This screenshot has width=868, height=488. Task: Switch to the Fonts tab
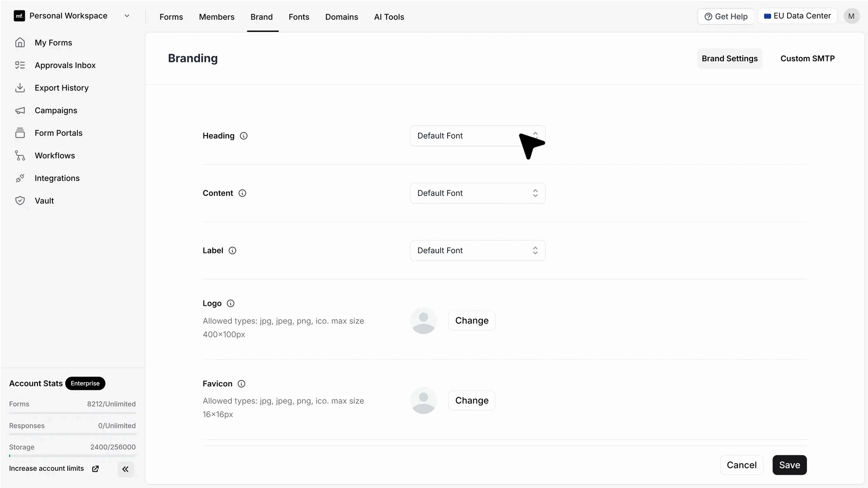299,17
